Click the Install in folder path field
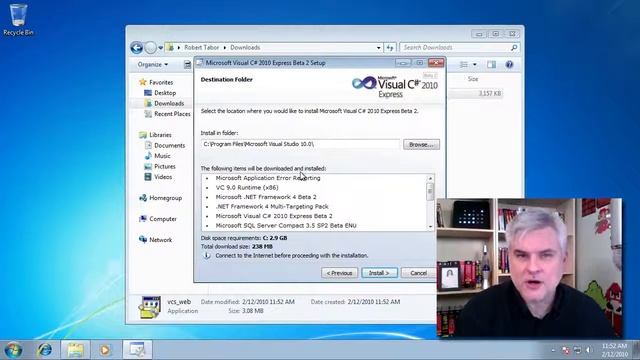Image resolution: width=640 pixels, height=360 pixels. 300,144
